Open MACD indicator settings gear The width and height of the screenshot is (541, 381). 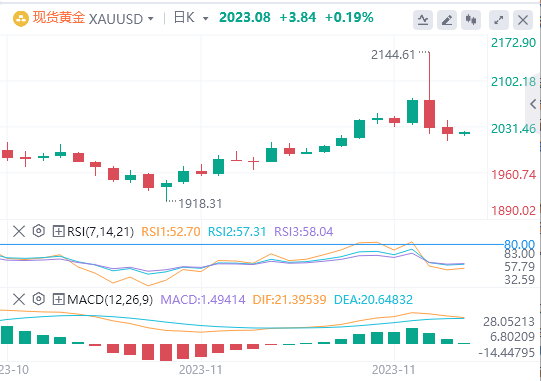(x=39, y=299)
